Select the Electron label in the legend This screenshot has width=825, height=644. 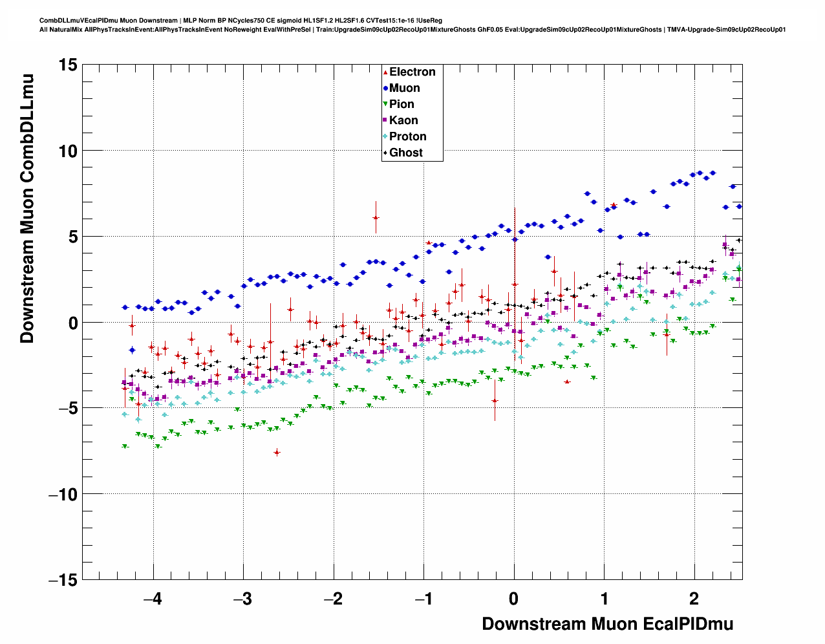click(x=412, y=72)
